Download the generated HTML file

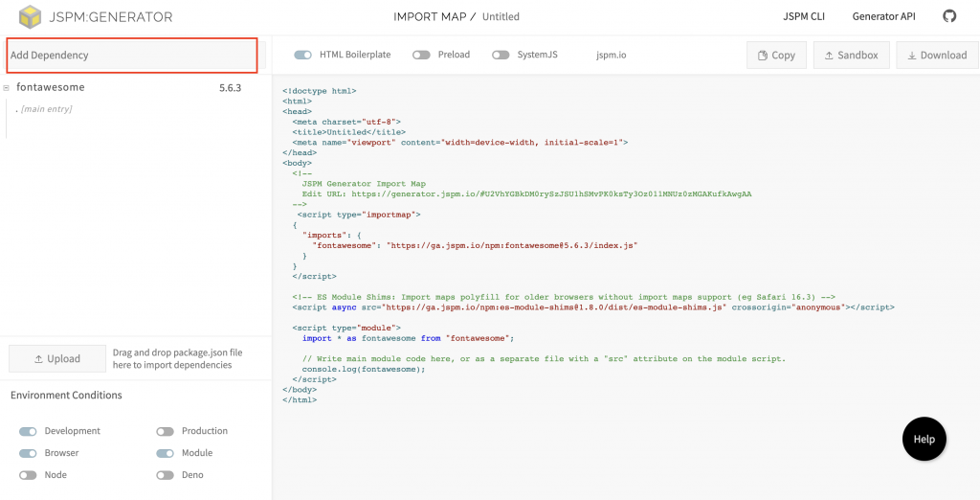(938, 55)
